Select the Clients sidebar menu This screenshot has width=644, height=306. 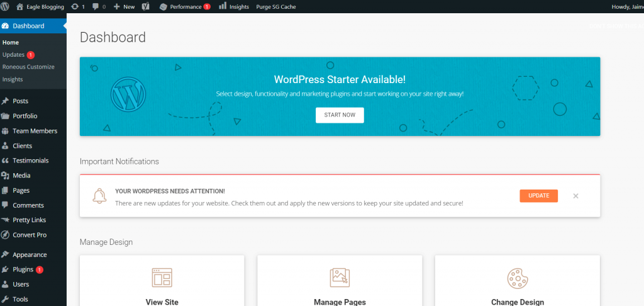click(22, 145)
